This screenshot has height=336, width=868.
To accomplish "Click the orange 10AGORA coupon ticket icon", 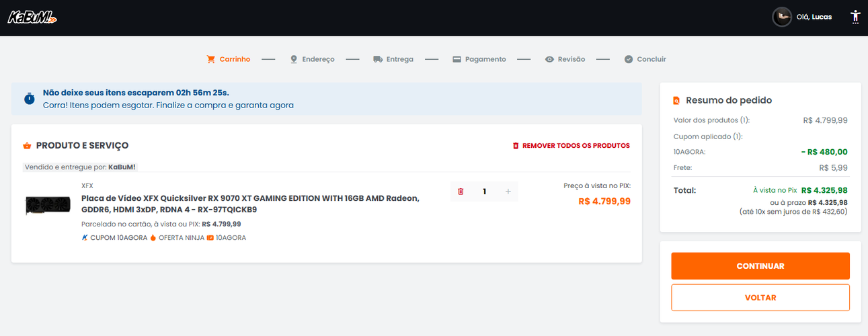I will 210,238.
